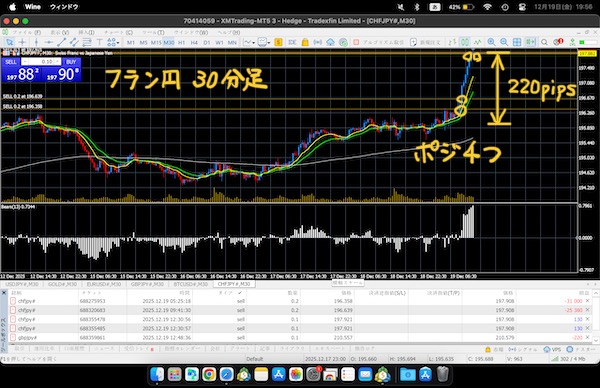Screen dimensions: 600x388
Task: Zoom out on the chart
Action: [504, 42]
